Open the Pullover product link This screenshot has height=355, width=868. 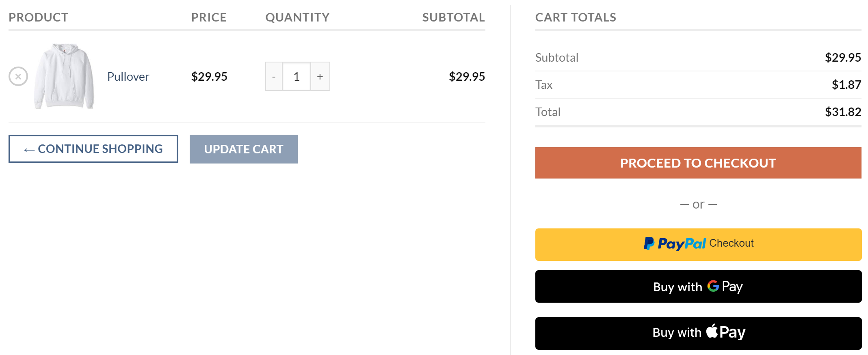[x=128, y=77]
